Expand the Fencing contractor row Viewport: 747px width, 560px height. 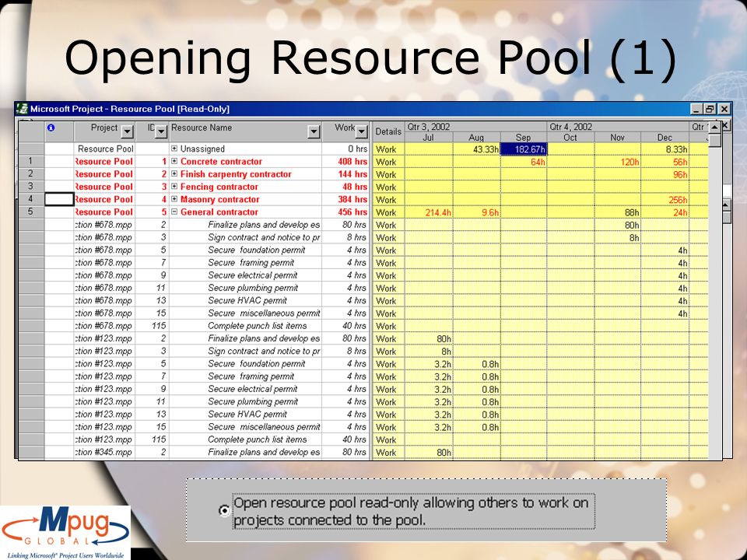coord(174,187)
